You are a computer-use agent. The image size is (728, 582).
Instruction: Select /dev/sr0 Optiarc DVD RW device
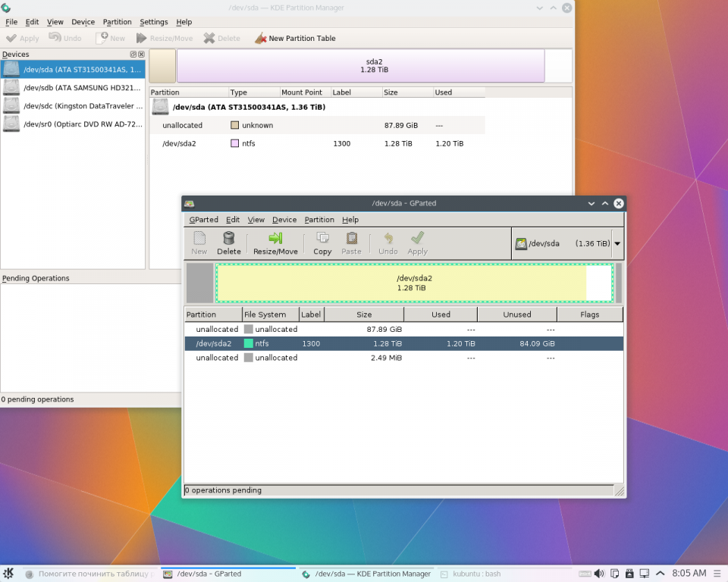73,124
